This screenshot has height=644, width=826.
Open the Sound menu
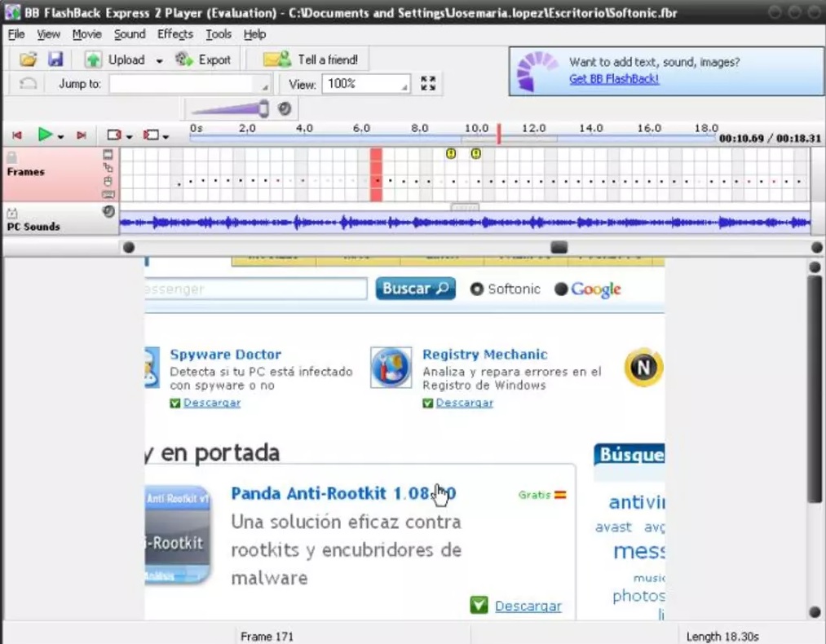click(x=130, y=34)
